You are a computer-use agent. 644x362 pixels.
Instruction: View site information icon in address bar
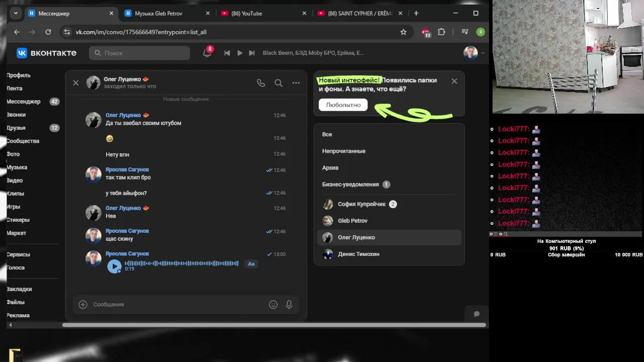point(67,32)
